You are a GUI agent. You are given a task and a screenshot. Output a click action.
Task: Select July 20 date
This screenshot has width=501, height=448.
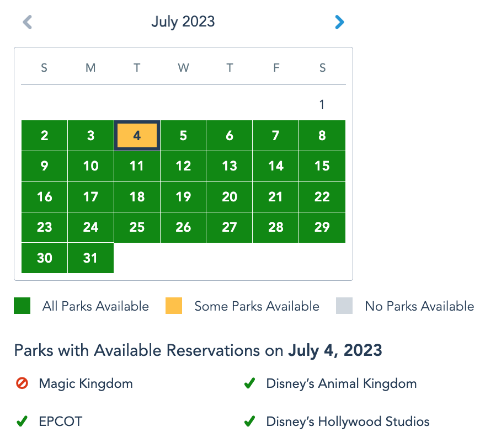pos(230,197)
